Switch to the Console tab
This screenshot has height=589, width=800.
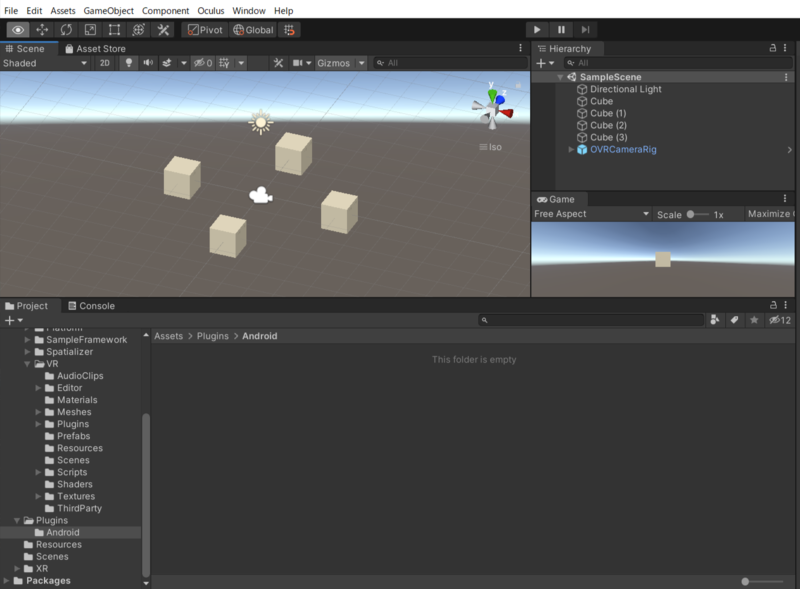(92, 306)
